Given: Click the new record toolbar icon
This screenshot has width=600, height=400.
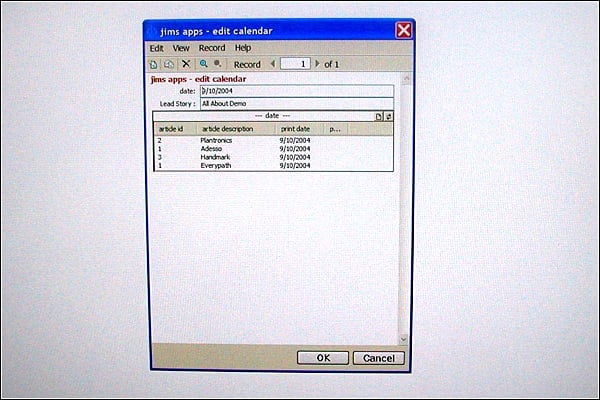Looking at the screenshot, I should [153, 64].
